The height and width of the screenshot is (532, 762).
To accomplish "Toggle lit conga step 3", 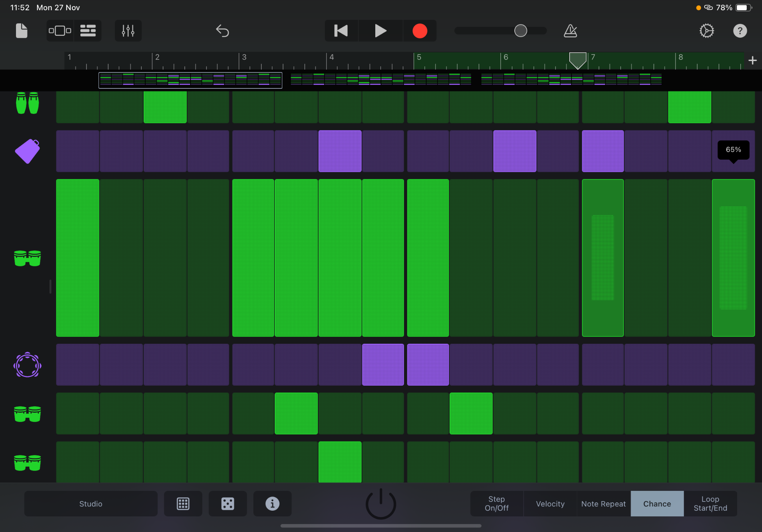I will coord(165,107).
